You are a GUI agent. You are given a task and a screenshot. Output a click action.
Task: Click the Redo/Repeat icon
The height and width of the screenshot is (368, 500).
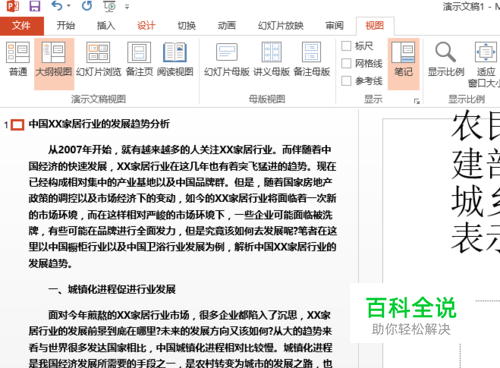pos(87,6)
